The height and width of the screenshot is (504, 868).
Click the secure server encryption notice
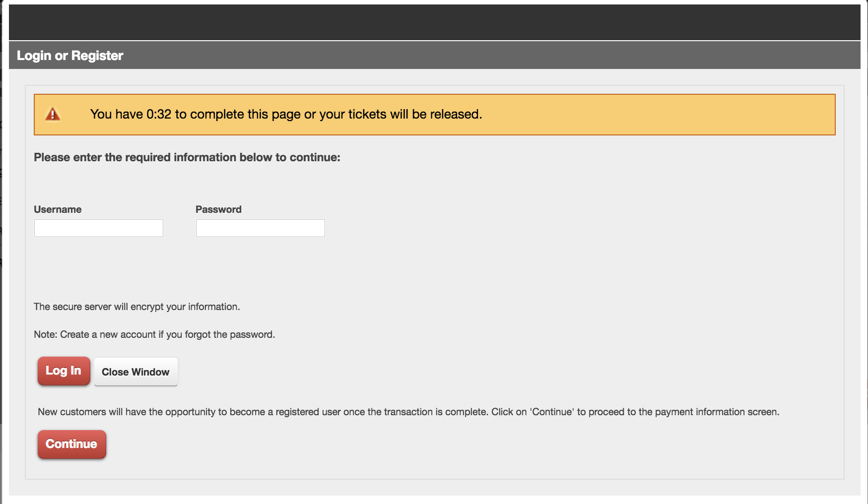(137, 307)
